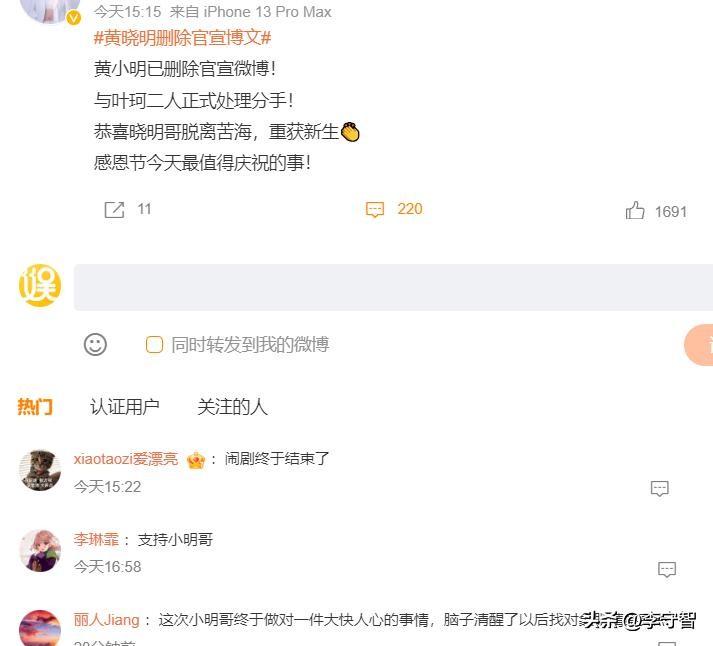Open the comments icon showing 220

coord(375,210)
